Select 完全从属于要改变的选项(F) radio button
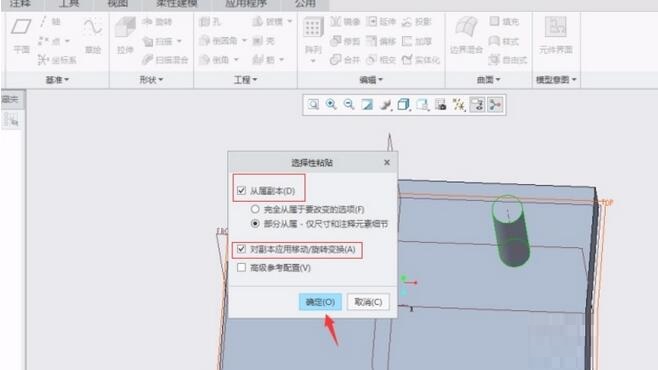Image resolution: width=658 pixels, height=370 pixels. click(255, 209)
